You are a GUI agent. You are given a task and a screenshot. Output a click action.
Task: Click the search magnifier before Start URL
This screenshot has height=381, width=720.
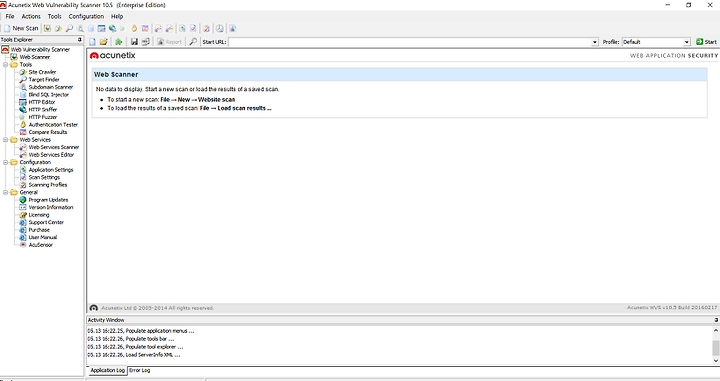click(x=193, y=42)
